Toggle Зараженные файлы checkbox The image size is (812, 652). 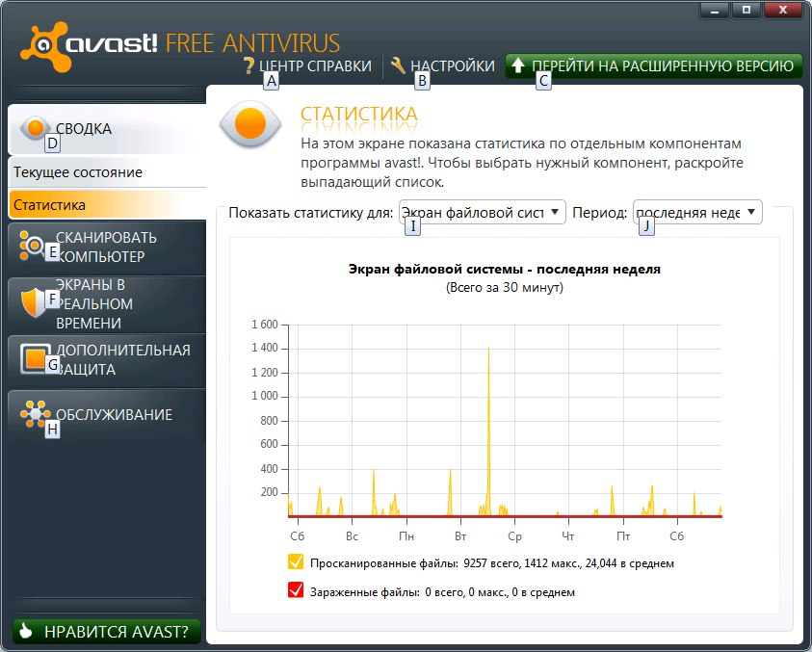296,589
